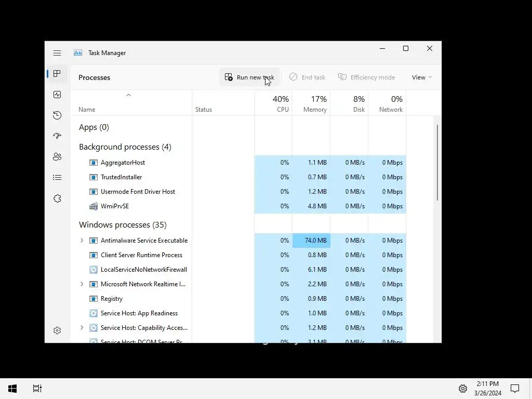The width and height of the screenshot is (532, 399).
Task: Select Usermode Font Driver Host row
Action: [238, 192]
